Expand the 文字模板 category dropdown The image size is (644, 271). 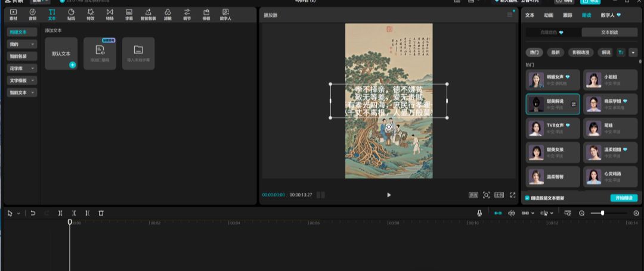click(22, 80)
